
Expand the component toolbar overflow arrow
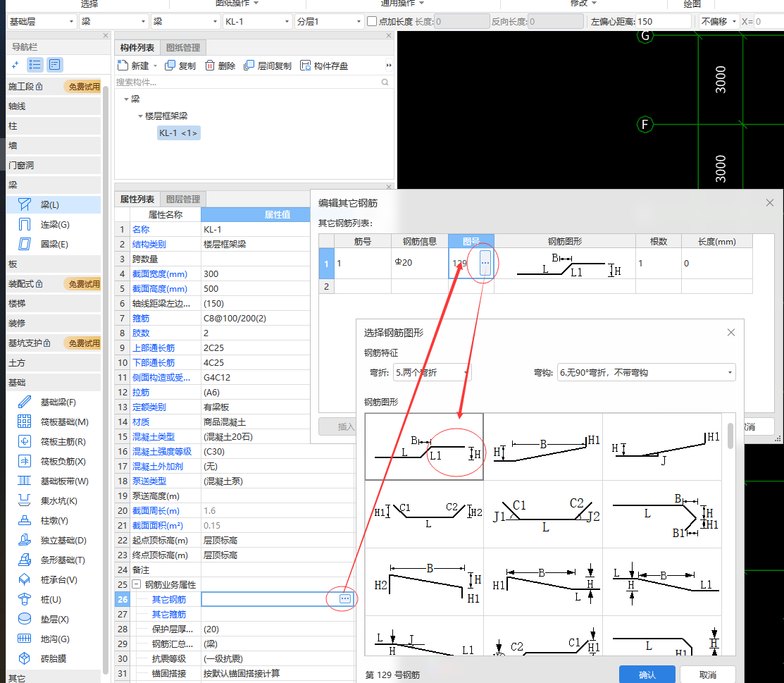coord(389,65)
